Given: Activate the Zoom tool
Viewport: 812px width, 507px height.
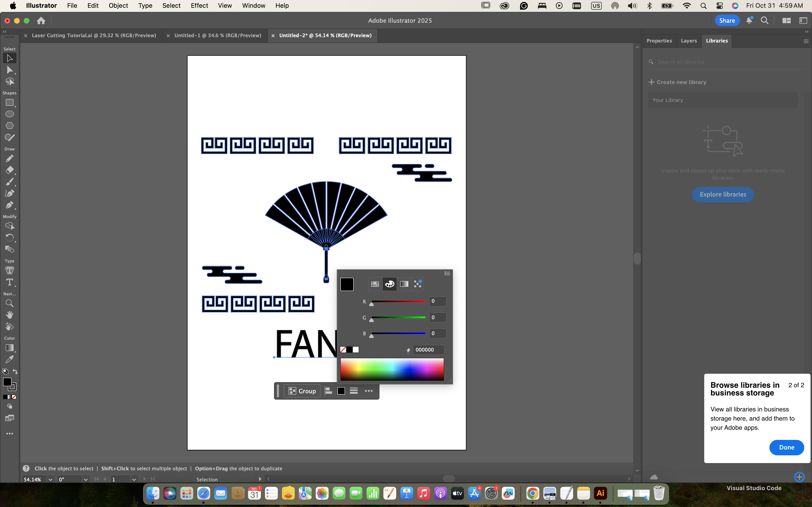Looking at the screenshot, I should pyautogui.click(x=9, y=303).
